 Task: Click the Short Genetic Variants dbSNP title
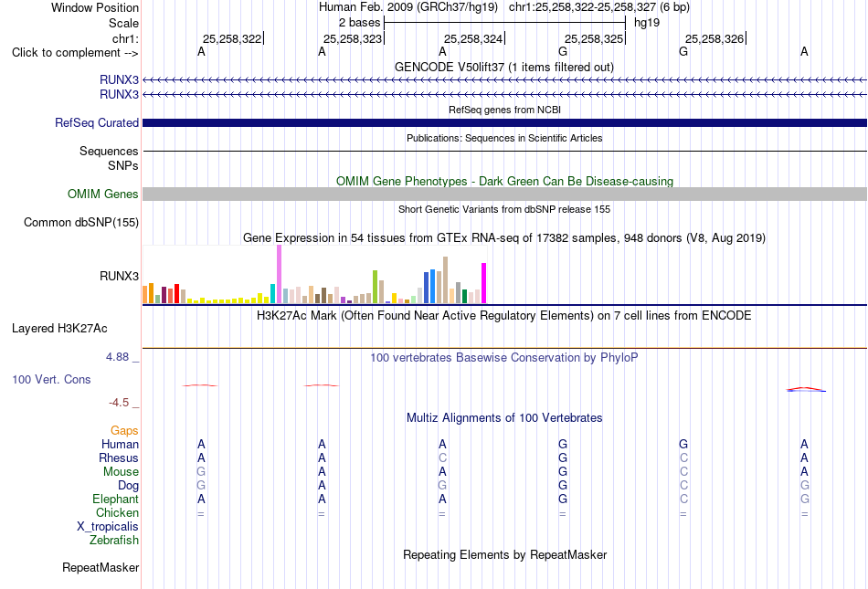(504, 209)
